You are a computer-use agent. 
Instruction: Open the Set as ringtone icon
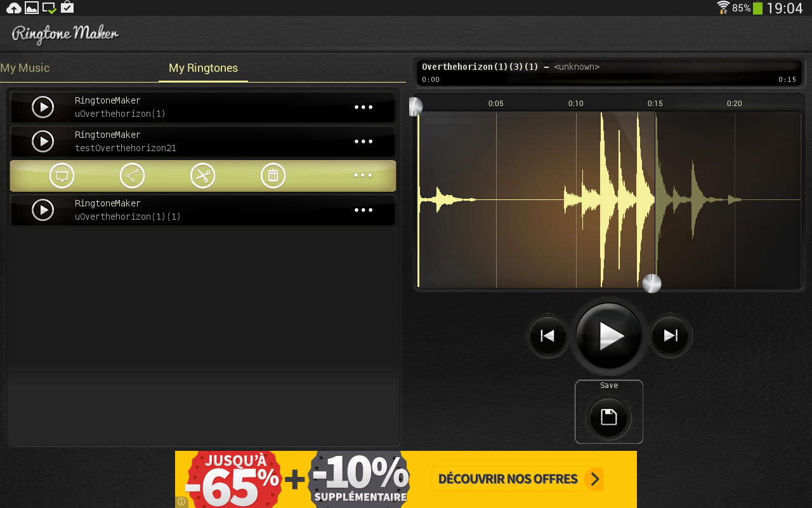(61, 175)
